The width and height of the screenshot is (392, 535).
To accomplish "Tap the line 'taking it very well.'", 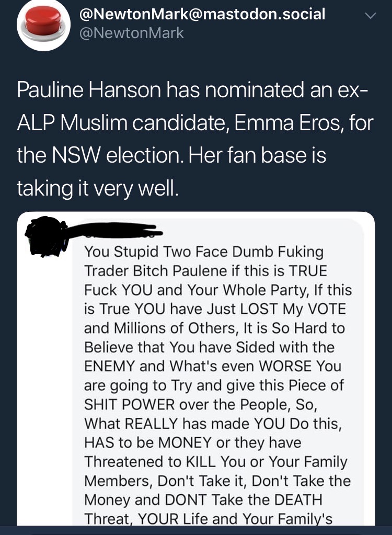I will tap(98, 188).
